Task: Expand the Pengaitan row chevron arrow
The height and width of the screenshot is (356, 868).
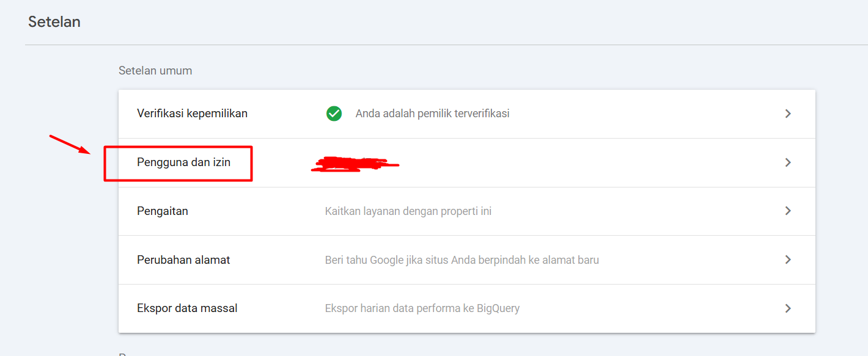Action: coord(788,211)
